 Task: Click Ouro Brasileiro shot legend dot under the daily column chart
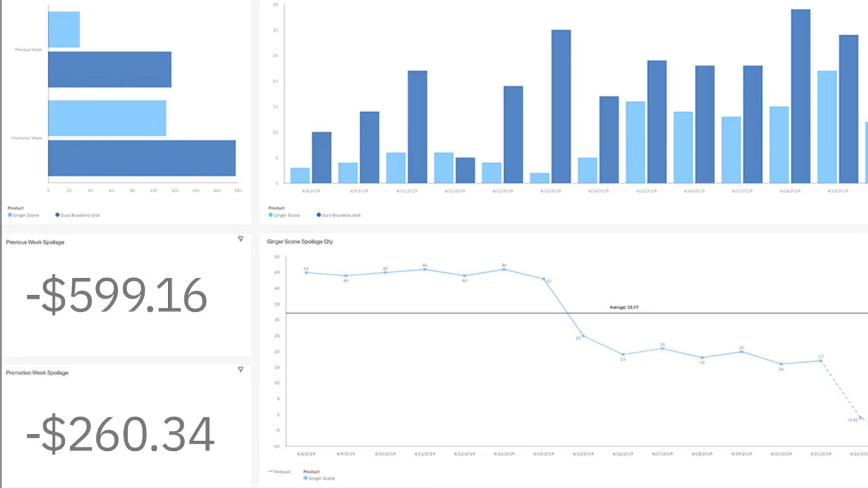click(319, 215)
